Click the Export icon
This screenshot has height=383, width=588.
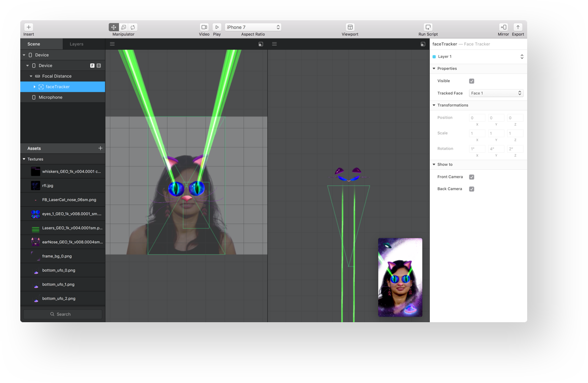tap(518, 27)
